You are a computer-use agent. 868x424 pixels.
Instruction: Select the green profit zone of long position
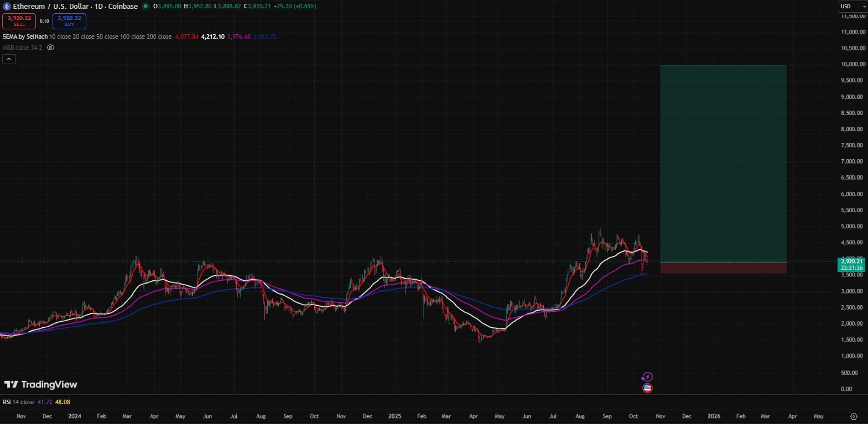coord(723,163)
